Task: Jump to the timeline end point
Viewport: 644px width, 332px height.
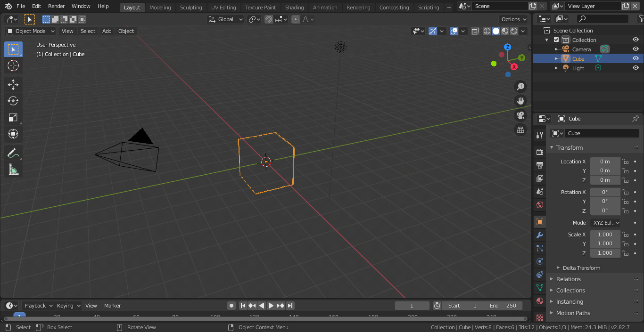Action: (290, 306)
